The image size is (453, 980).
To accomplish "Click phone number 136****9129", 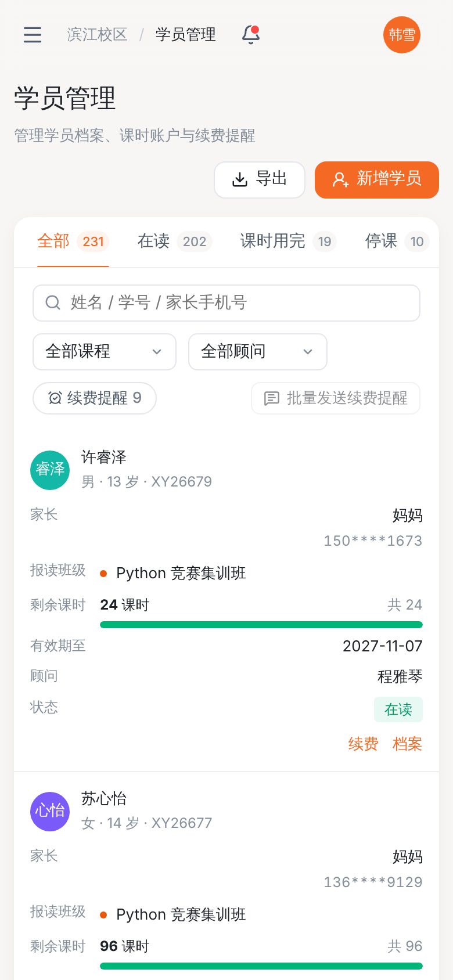I will pos(373,882).
